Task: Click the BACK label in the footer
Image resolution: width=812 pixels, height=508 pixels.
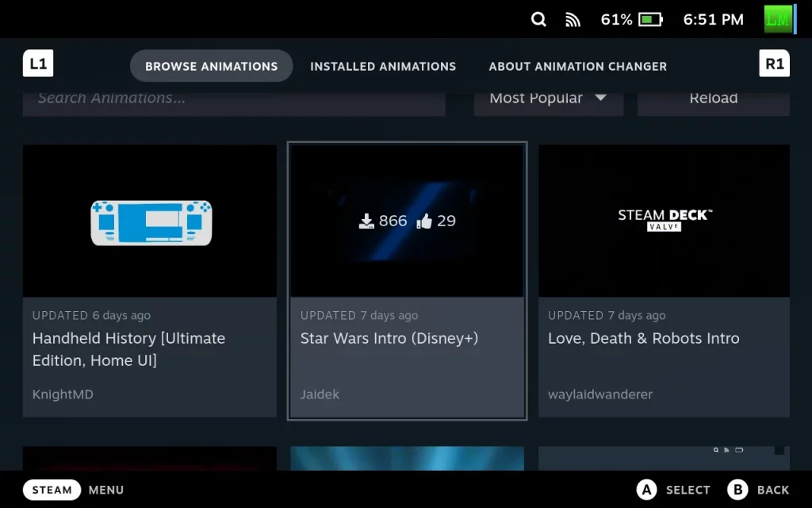Action: tap(773, 490)
